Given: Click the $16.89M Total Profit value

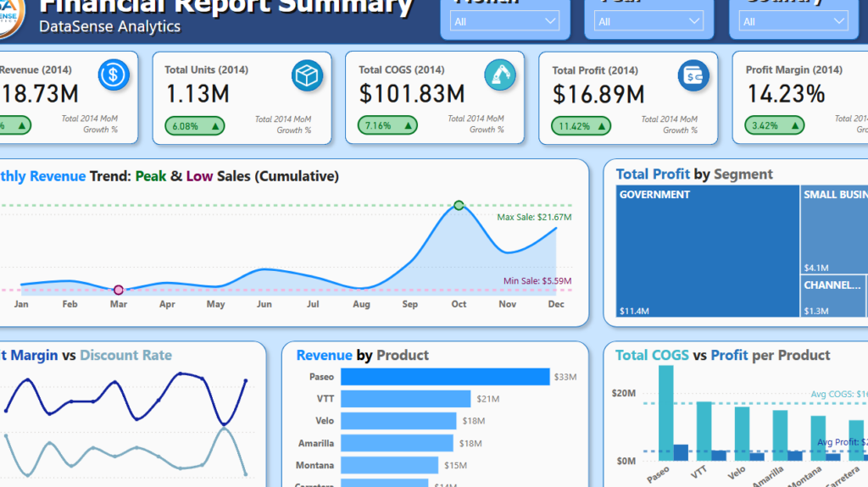Looking at the screenshot, I should [598, 94].
